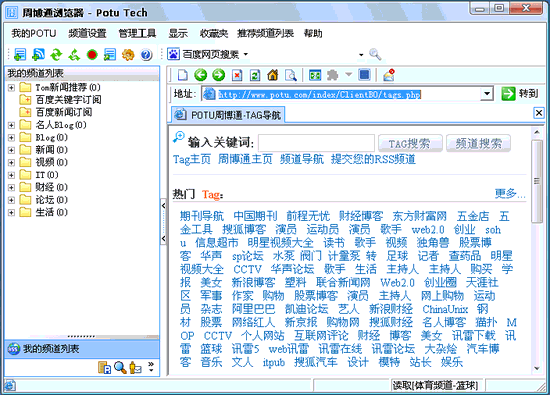Open the address bar dropdown arrow

click(x=487, y=94)
